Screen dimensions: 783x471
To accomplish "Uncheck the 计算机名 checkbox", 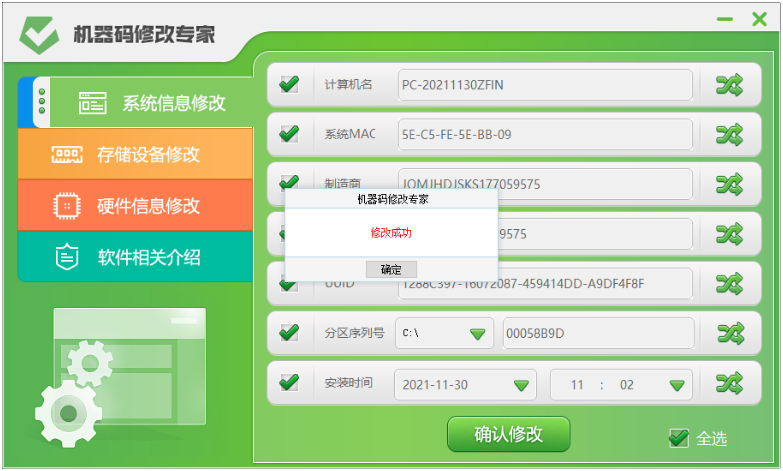I will pyautogui.click(x=289, y=84).
